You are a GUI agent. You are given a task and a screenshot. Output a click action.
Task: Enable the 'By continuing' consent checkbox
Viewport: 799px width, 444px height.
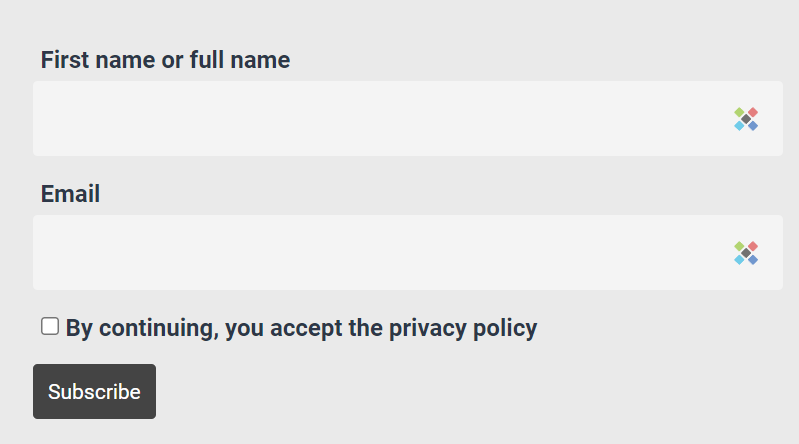50,326
